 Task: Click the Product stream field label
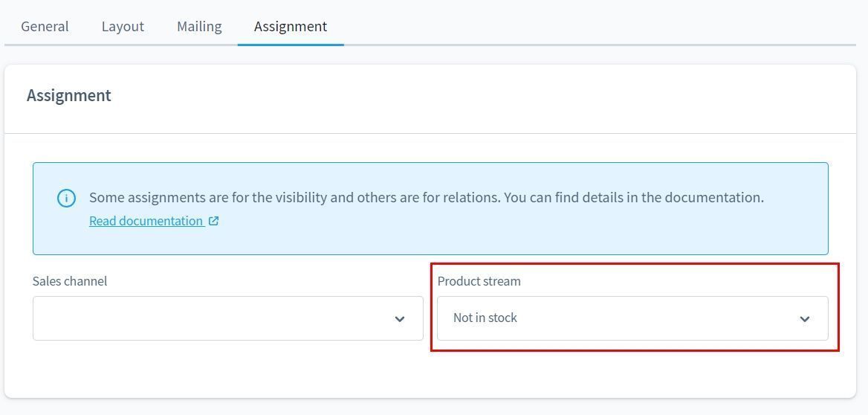coord(479,281)
